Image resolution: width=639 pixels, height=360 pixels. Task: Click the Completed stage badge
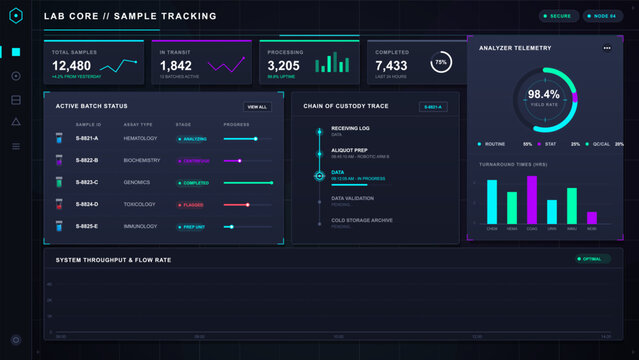[x=193, y=183]
